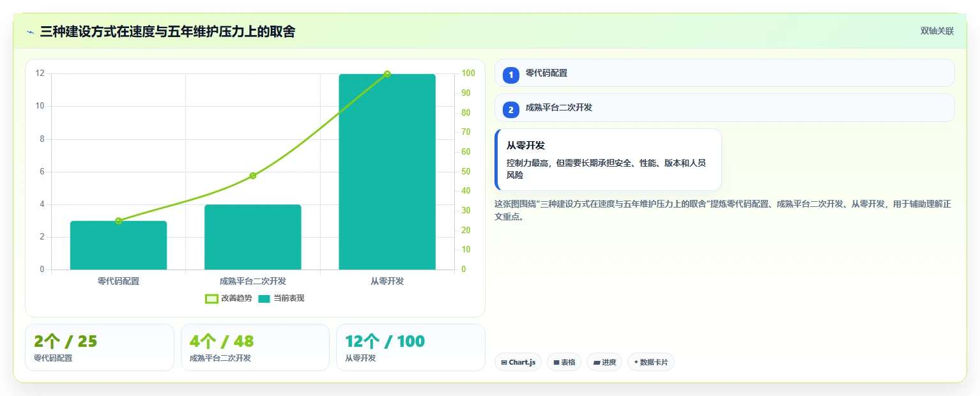Click the right axis value 50
This screenshot has height=396, width=980.
466,171
